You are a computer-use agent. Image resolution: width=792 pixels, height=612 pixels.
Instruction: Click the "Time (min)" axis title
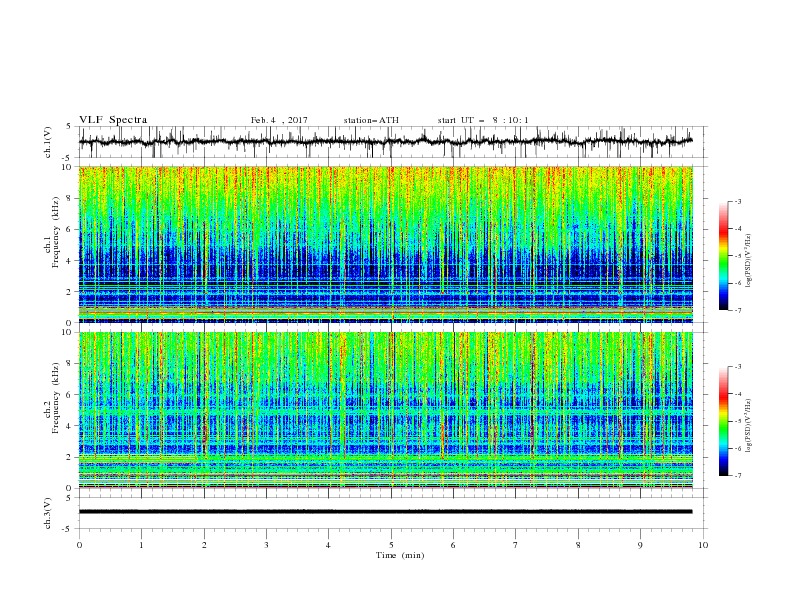coord(400,555)
